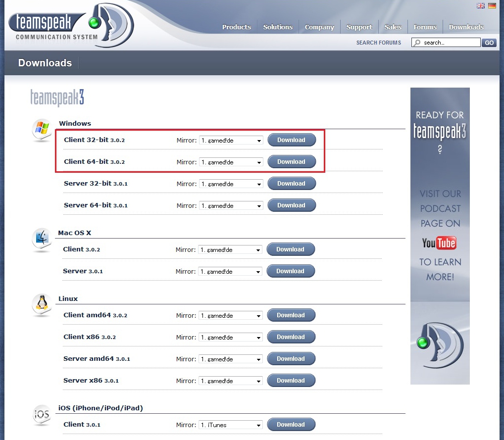Open mirror dropdown for Windows Server 64-bit
The width and height of the screenshot is (504, 440).
click(231, 206)
